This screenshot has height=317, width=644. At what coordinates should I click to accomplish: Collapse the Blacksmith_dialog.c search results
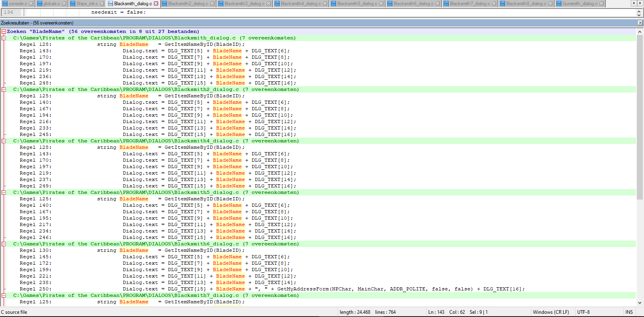pos(4,38)
